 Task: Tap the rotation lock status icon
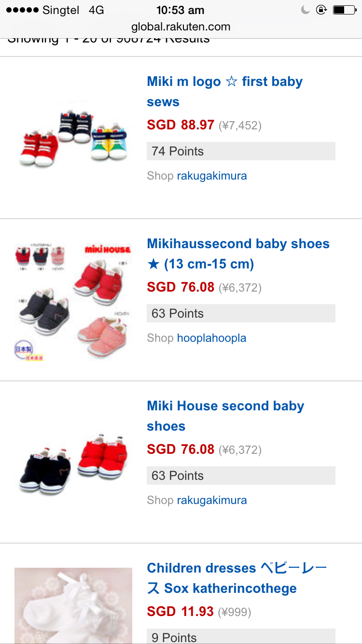[x=321, y=10]
